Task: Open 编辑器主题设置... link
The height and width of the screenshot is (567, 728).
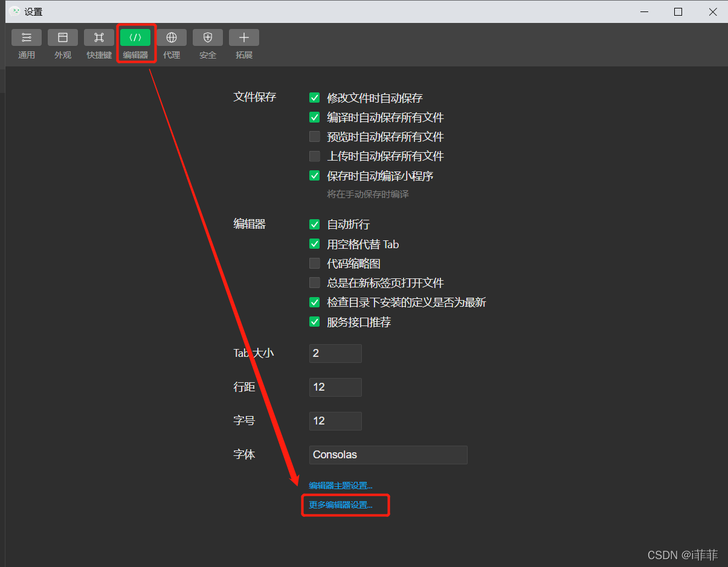Action: 341,485
